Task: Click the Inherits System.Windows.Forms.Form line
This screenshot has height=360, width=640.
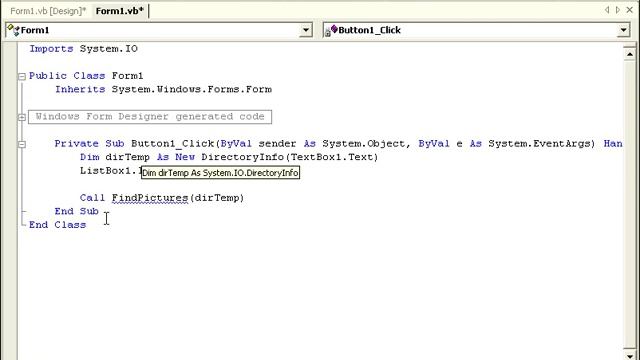Action: (x=164, y=89)
